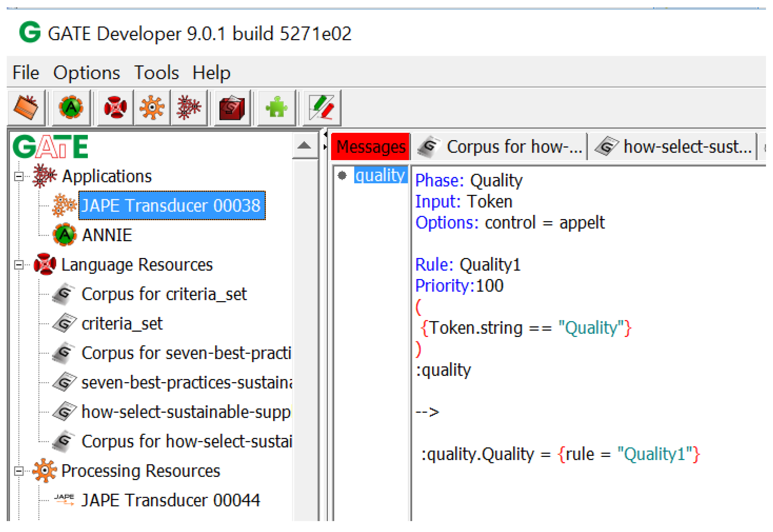
Task: Open the Tools menu
Action: pyautogui.click(x=156, y=73)
